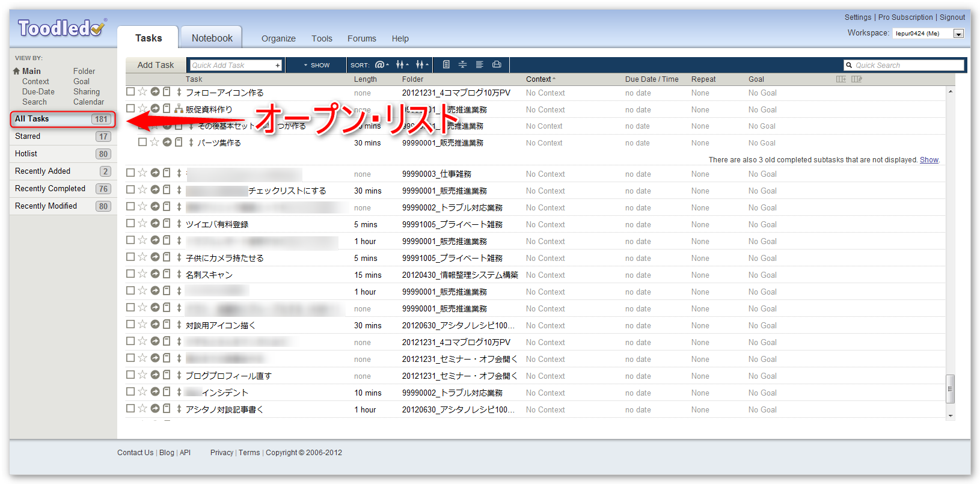Click the edit columns icon in header
This screenshot has width=980, height=484.
(x=857, y=79)
